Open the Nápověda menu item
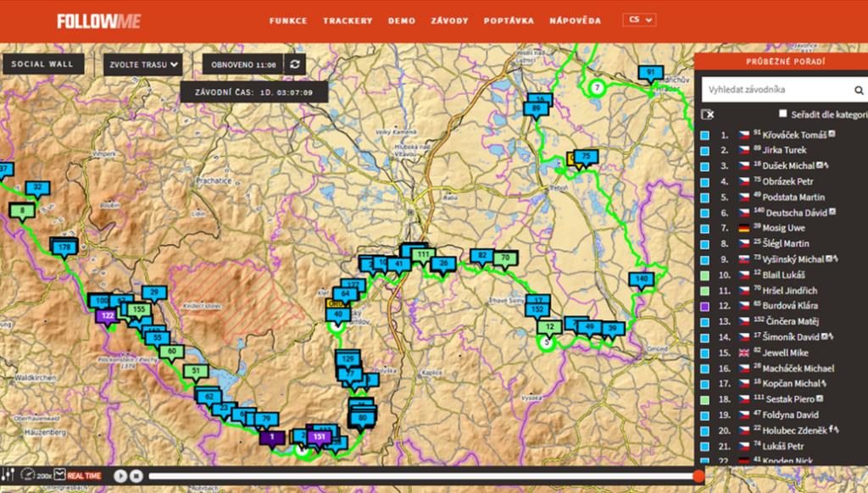 tap(576, 21)
